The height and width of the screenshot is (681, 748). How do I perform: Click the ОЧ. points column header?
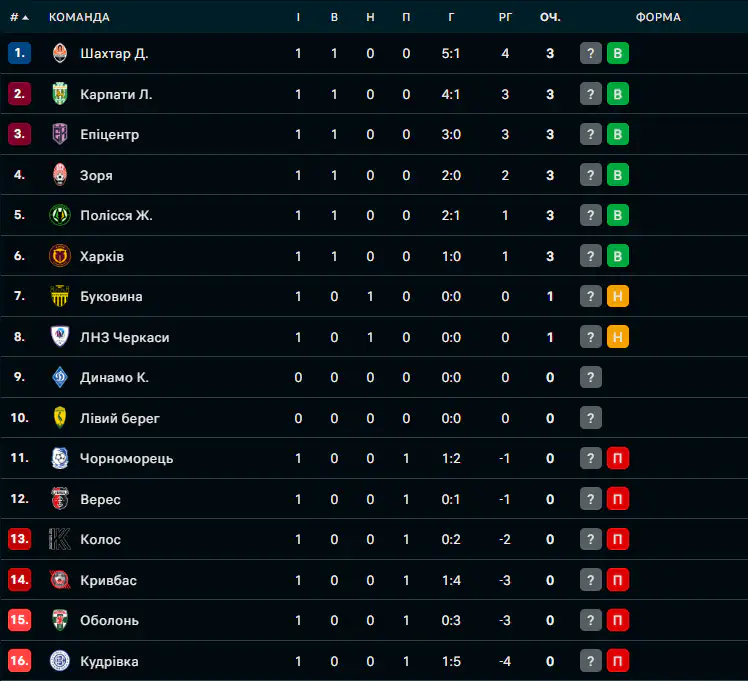pos(550,17)
